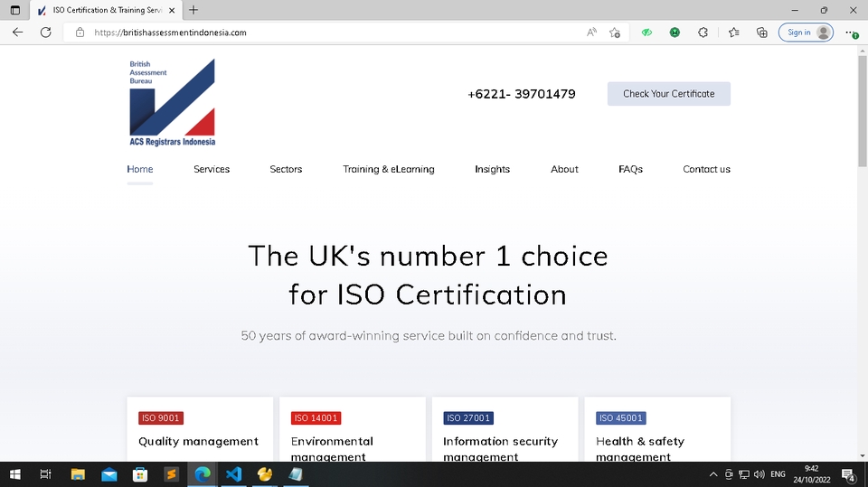Screen dimensions: 868x487
Task: Open the network status tray icon
Action: tap(744, 474)
